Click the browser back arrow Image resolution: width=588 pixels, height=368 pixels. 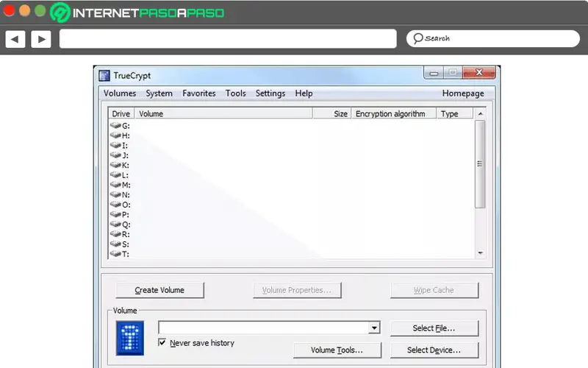click(x=15, y=39)
